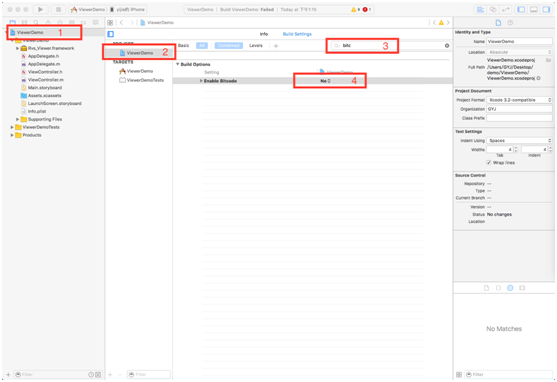557x382 pixels.
Task: Open the Debug navigator
Action: click(x=72, y=22)
